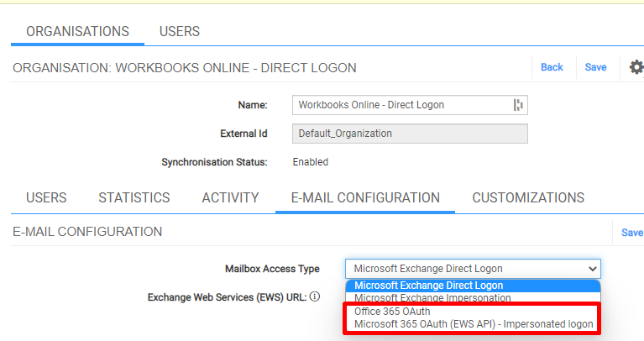Click the icon inside the Name field
The image size is (644, 341).
518,105
